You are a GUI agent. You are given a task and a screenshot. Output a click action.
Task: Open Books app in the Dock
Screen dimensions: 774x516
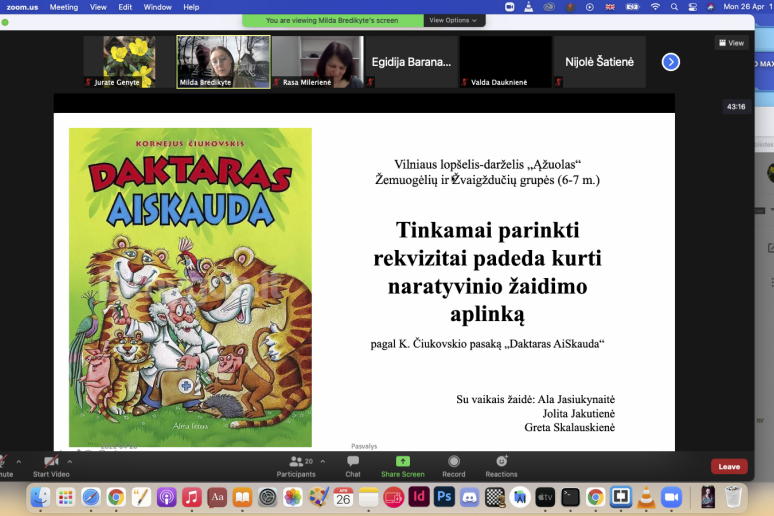pyautogui.click(x=242, y=497)
